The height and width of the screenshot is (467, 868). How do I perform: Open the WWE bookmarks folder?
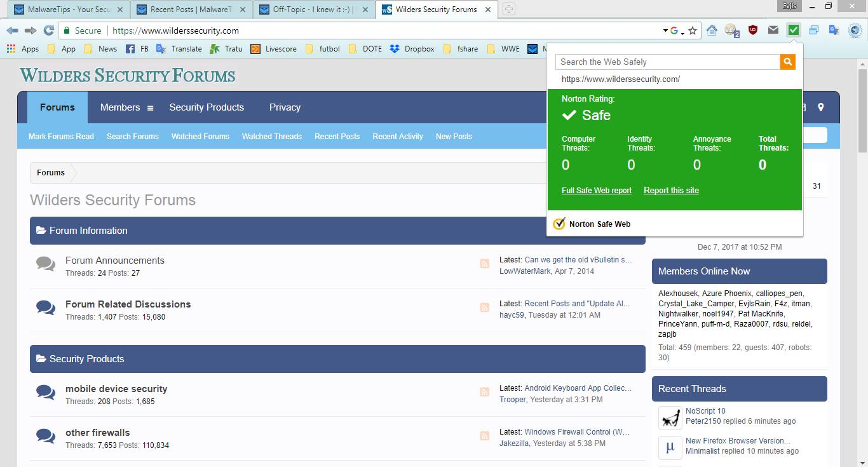click(503, 49)
